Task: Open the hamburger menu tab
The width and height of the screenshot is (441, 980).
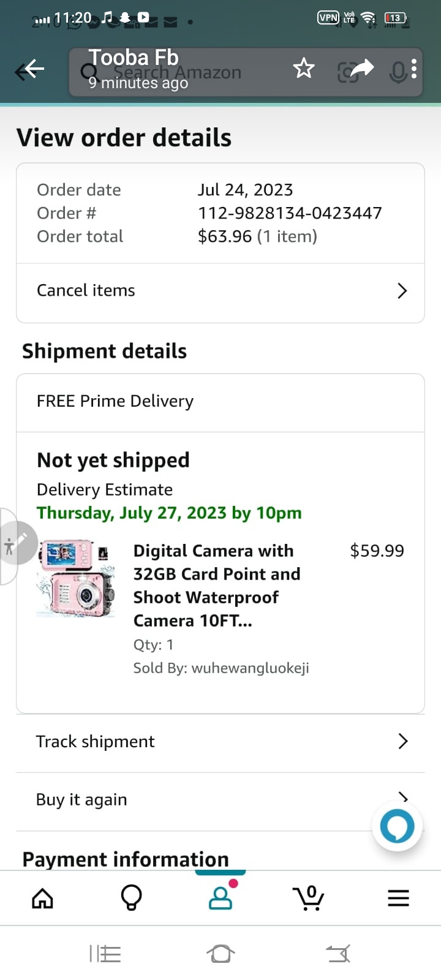Action: (398, 899)
